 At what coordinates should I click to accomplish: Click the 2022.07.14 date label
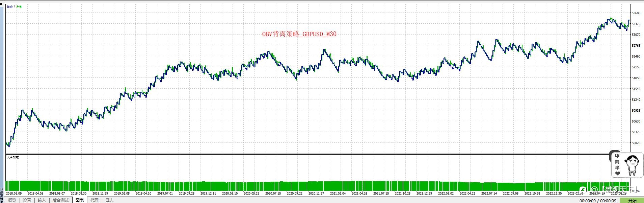click(x=489, y=194)
